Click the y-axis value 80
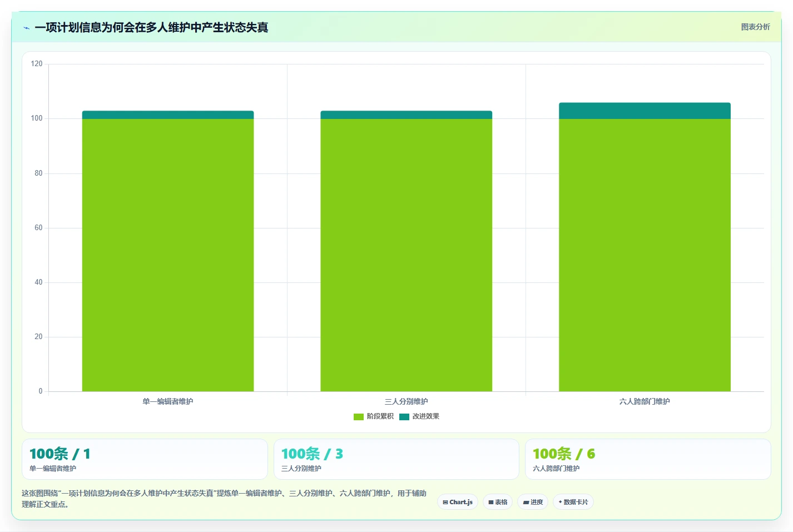793x532 pixels. pyautogui.click(x=38, y=173)
